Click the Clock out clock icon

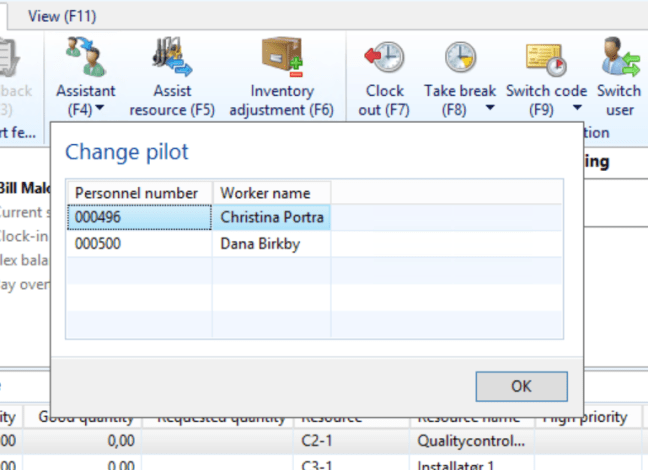pyautogui.click(x=384, y=57)
